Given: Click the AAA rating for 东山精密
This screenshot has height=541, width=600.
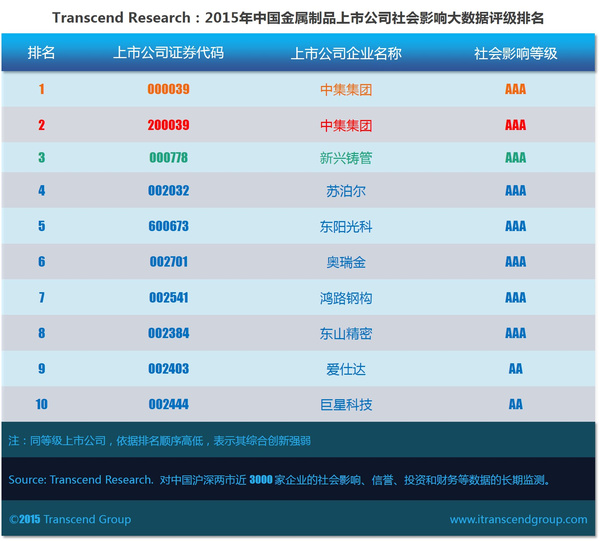Looking at the screenshot, I should [515, 333].
